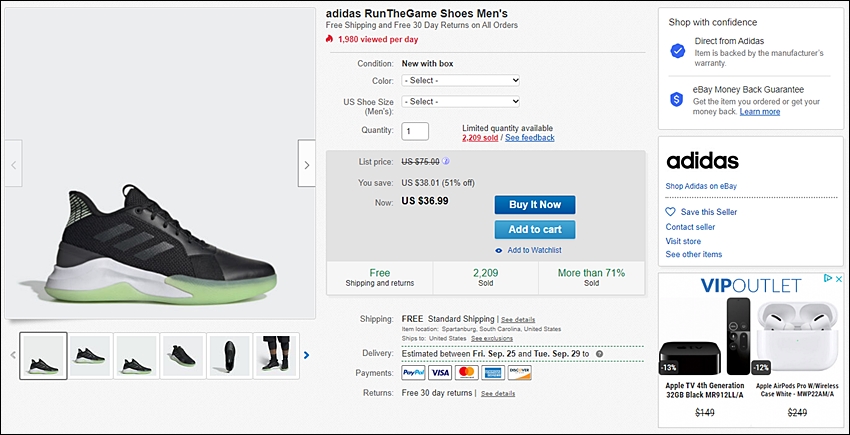
Task: Click the American Express payment icon
Action: (x=493, y=373)
